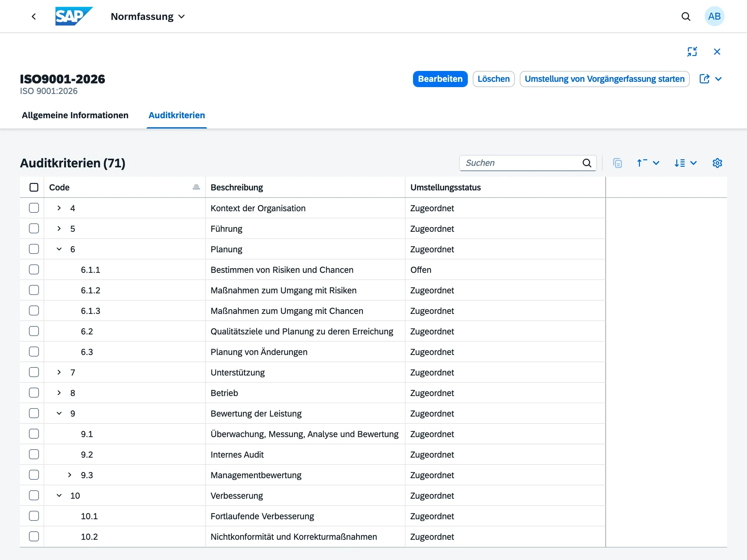The image size is (747, 560).
Task: Select the checkbox for row 10.2
Action: [34, 536]
